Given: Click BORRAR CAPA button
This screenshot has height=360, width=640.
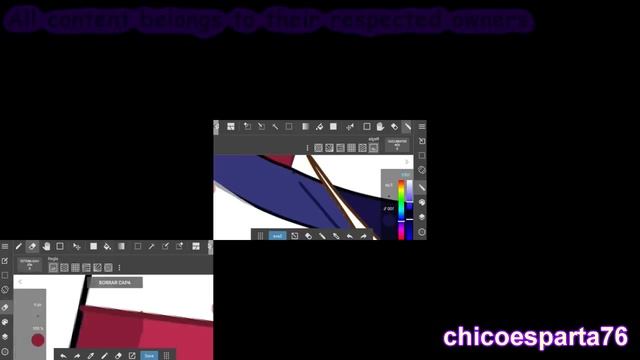Looking at the screenshot, I should [115, 282].
